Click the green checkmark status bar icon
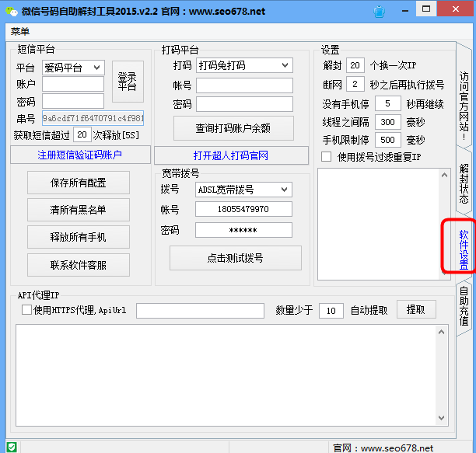The width and height of the screenshot is (476, 453). 12,448
